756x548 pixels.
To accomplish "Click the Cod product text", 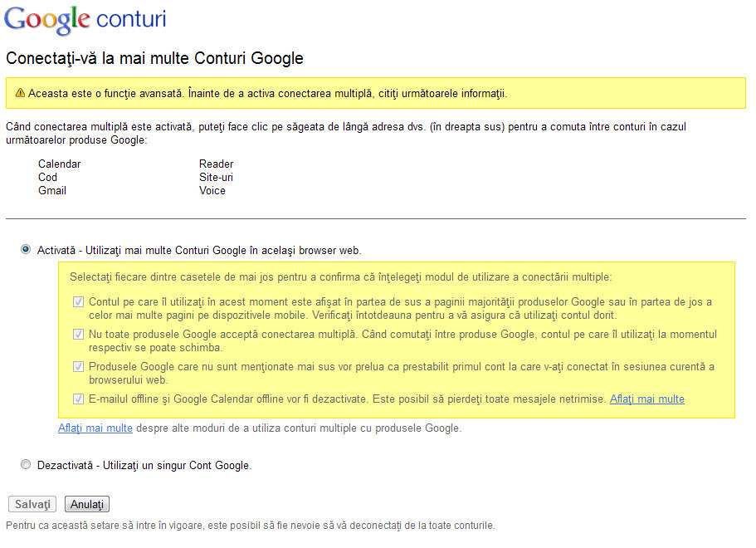I will [48, 177].
